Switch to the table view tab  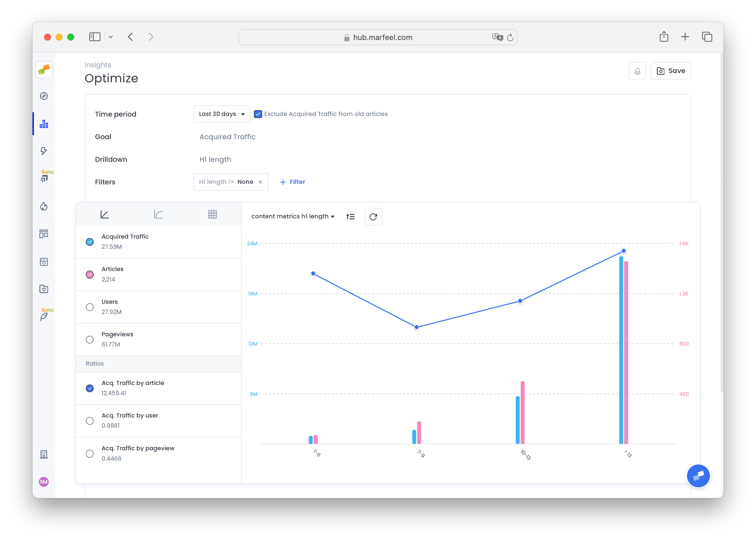coord(212,215)
